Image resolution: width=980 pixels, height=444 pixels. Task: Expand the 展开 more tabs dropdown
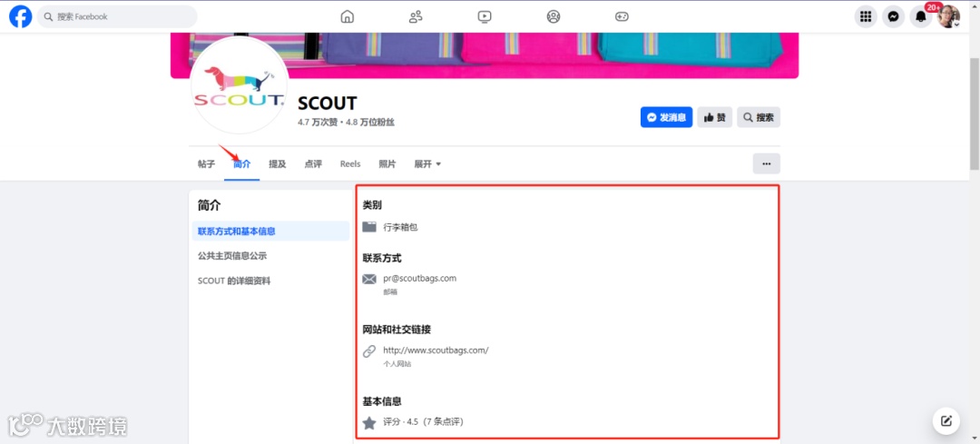[x=427, y=163]
